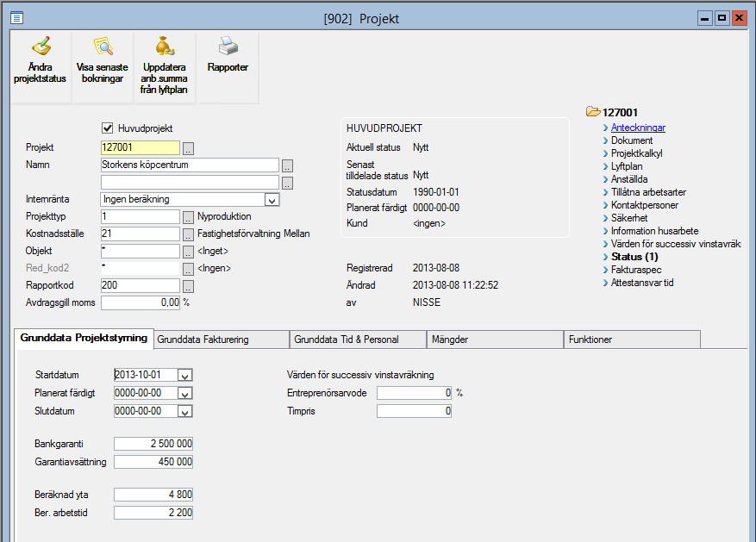This screenshot has width=756, height=542.
Task: Click the Beräknad yta field
Action: 153,495
